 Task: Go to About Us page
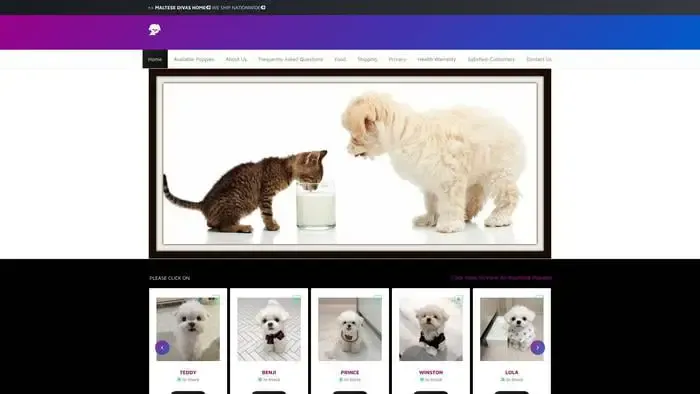point(236,59)
